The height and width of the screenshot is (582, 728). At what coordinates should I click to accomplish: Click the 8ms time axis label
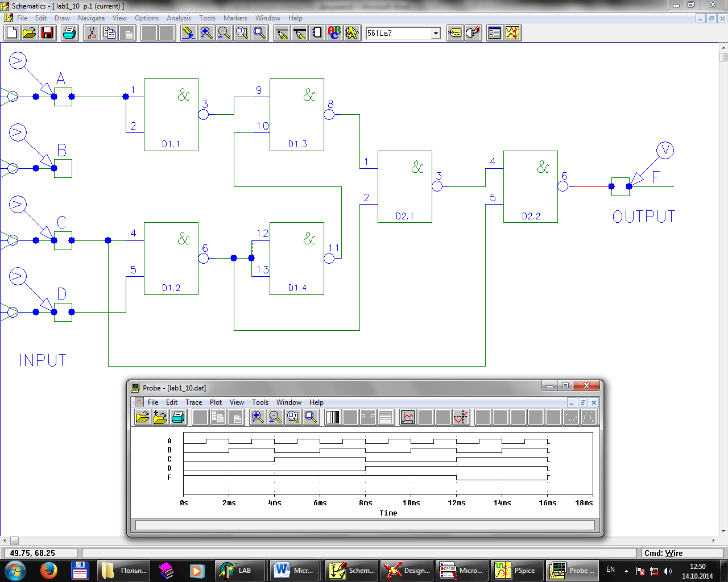pos(366,503)
